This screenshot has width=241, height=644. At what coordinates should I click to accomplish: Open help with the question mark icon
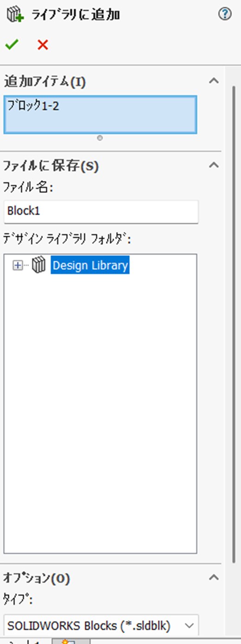point(224,14)
